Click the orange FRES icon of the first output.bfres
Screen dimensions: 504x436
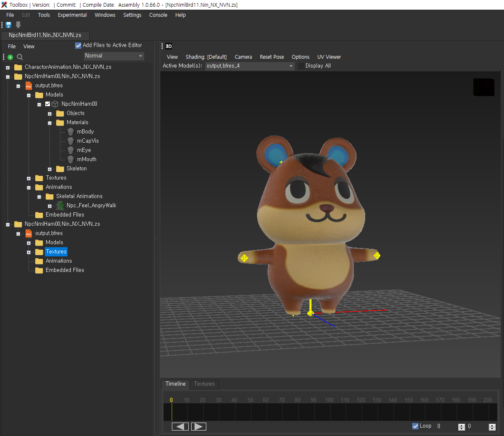[29, 86]
